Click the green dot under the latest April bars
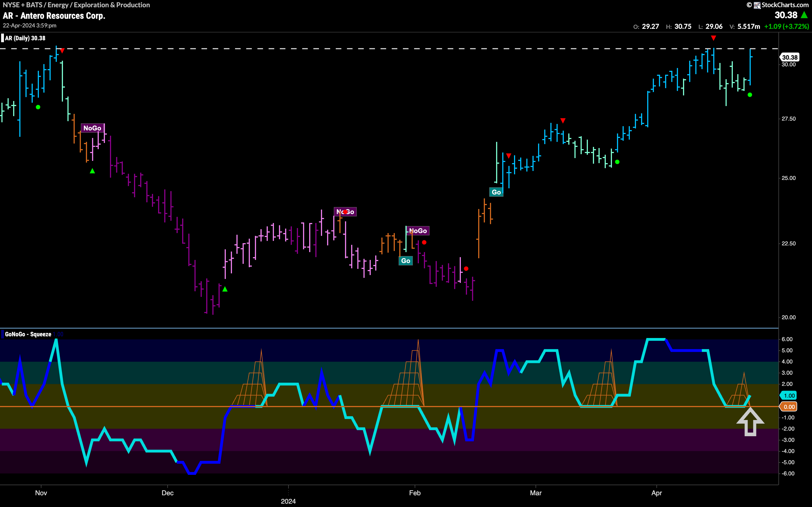 coord(750,95)
